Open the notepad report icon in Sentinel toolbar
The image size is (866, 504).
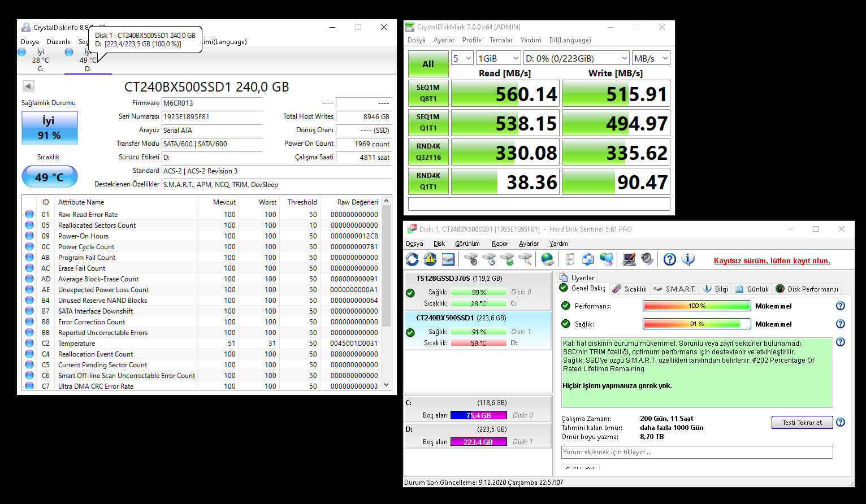[x=570, y=259]
